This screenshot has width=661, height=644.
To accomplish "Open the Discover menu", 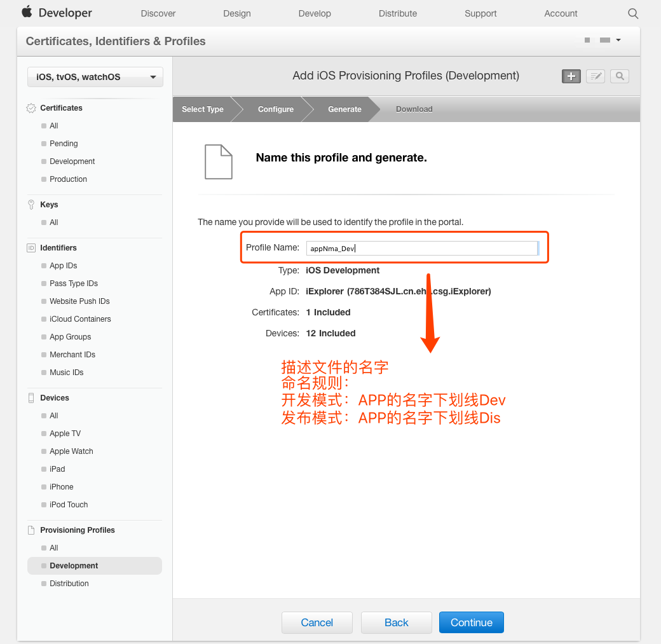I will point(158,13).
